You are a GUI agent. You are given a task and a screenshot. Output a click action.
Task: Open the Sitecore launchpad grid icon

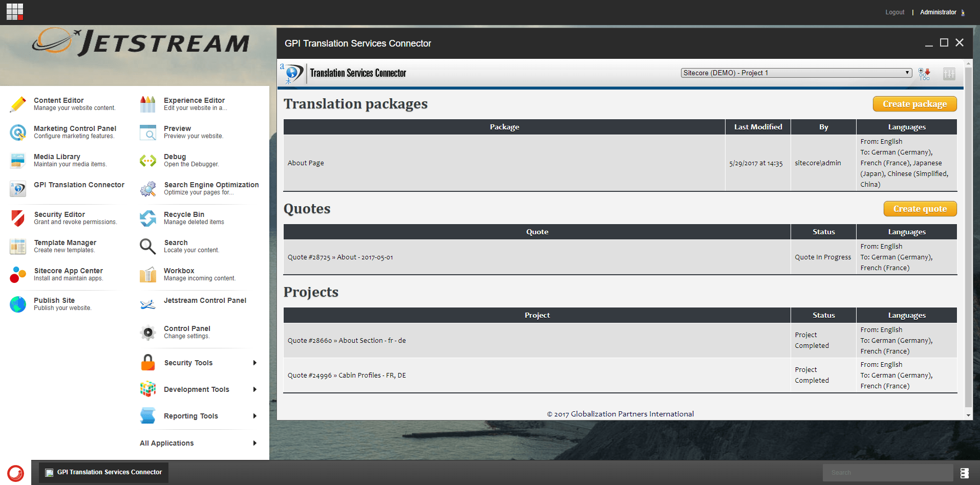14,12
